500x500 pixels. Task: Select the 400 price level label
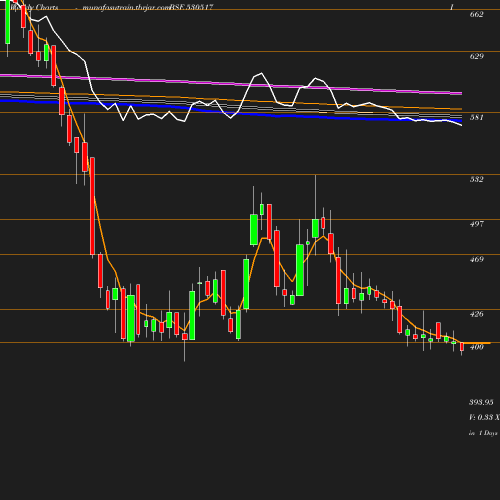pyautogui.click(x=476, y=347)
